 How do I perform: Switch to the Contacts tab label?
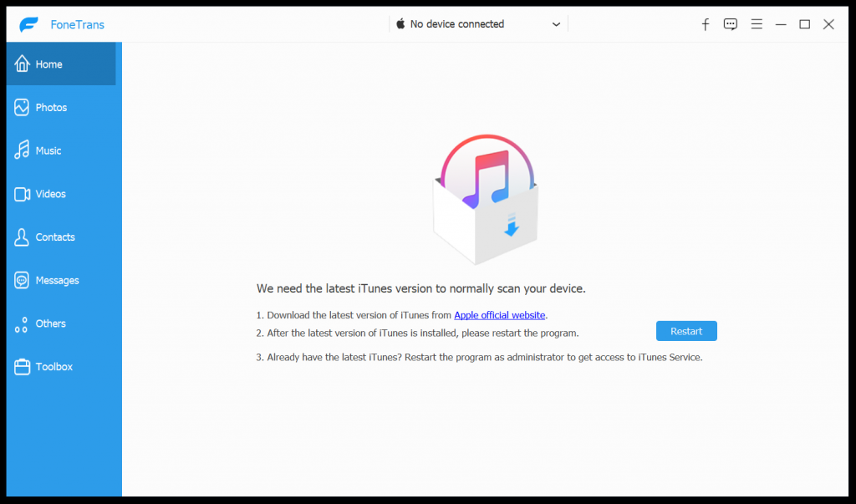click(x=55, y=237)
